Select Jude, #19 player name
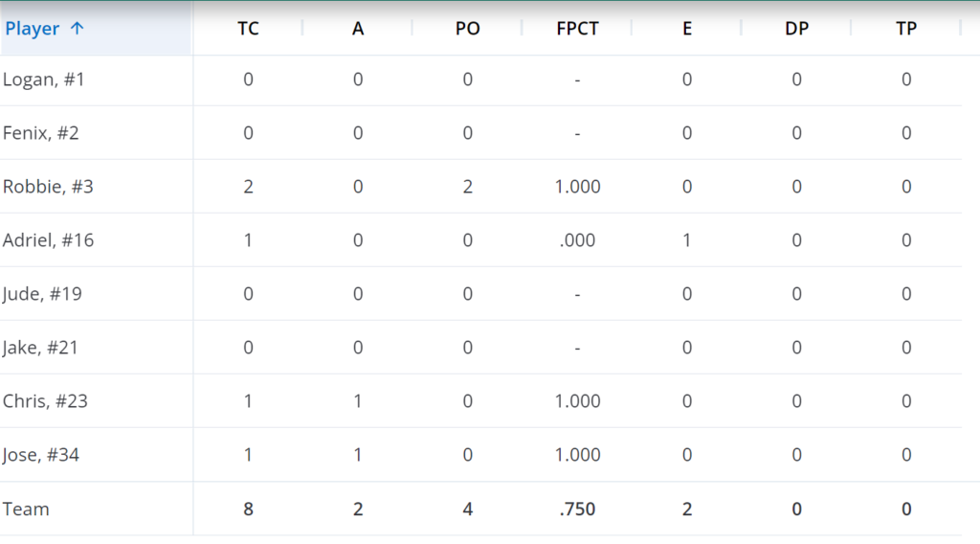Screen dimensions: 980x544 [x=42, y=294]
